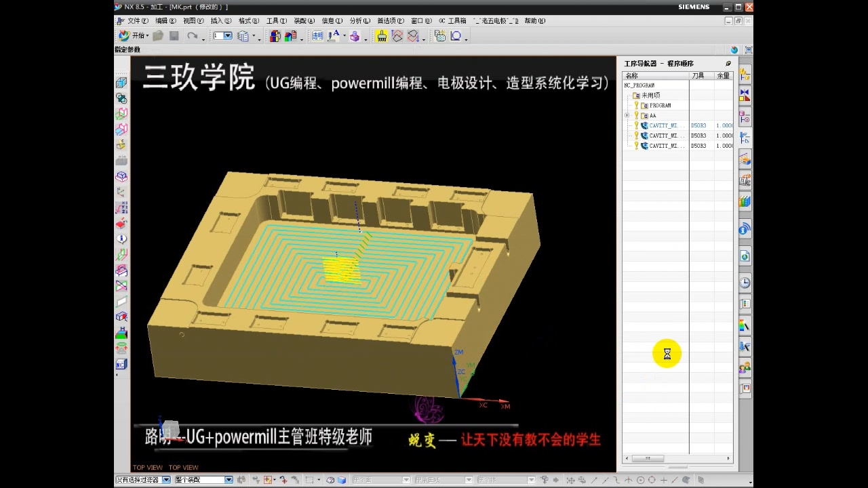Open the 分析(L) menu

pyautogui.click(x=360, y=21)
